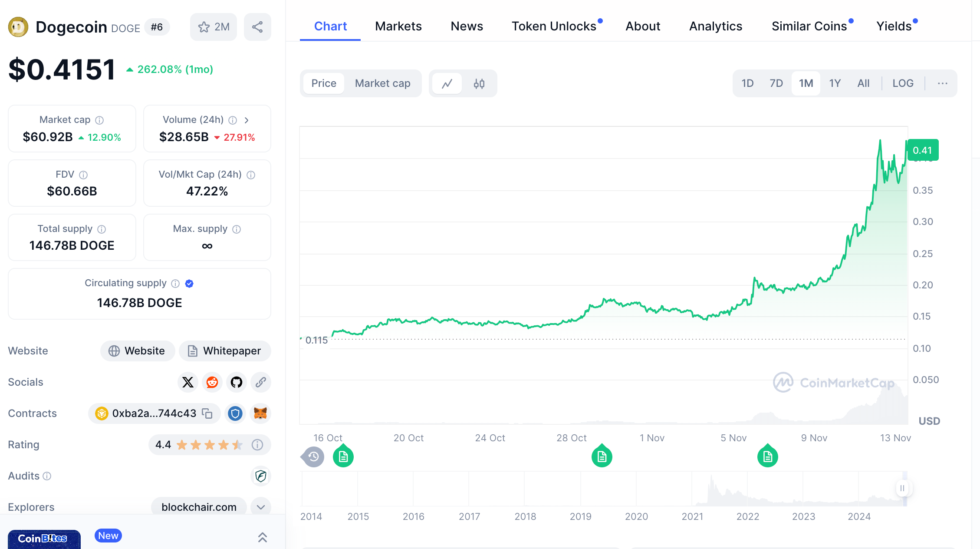Open Dogecoin Reddit social link
Image resolution: width=980 pixels, height=549 pixels.
(212, 382)
